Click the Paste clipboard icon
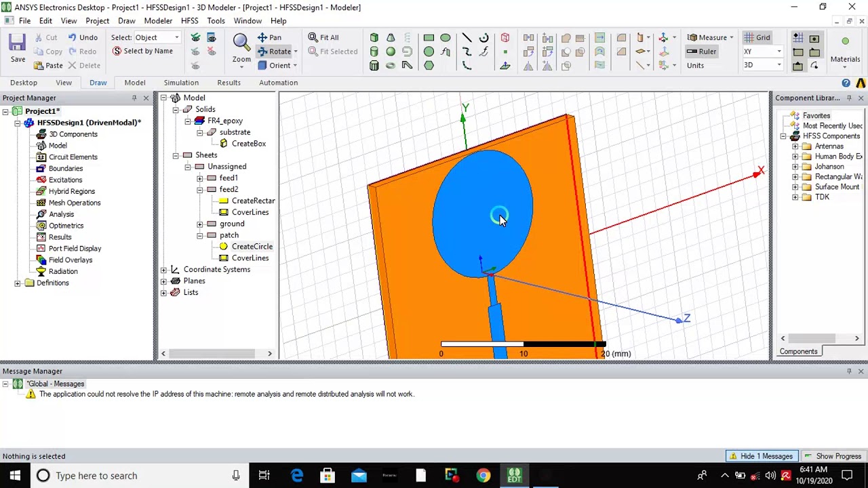The image size is (868, 488). pos(39,66)
